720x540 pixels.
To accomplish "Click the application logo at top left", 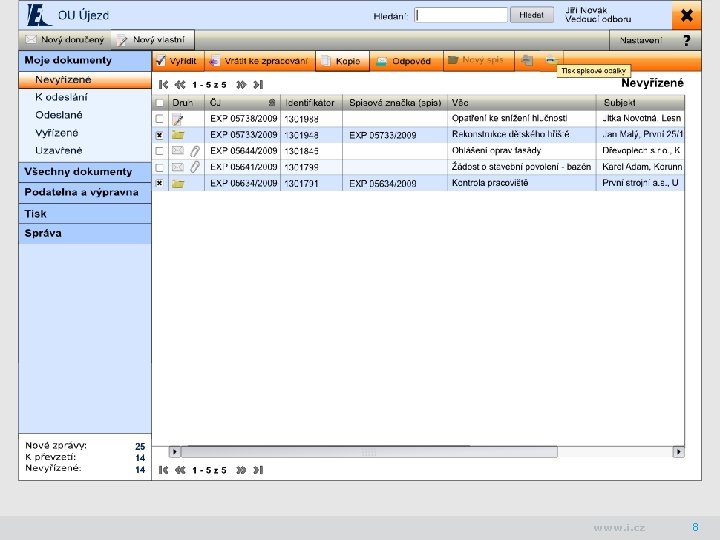I will coord(39,15).
